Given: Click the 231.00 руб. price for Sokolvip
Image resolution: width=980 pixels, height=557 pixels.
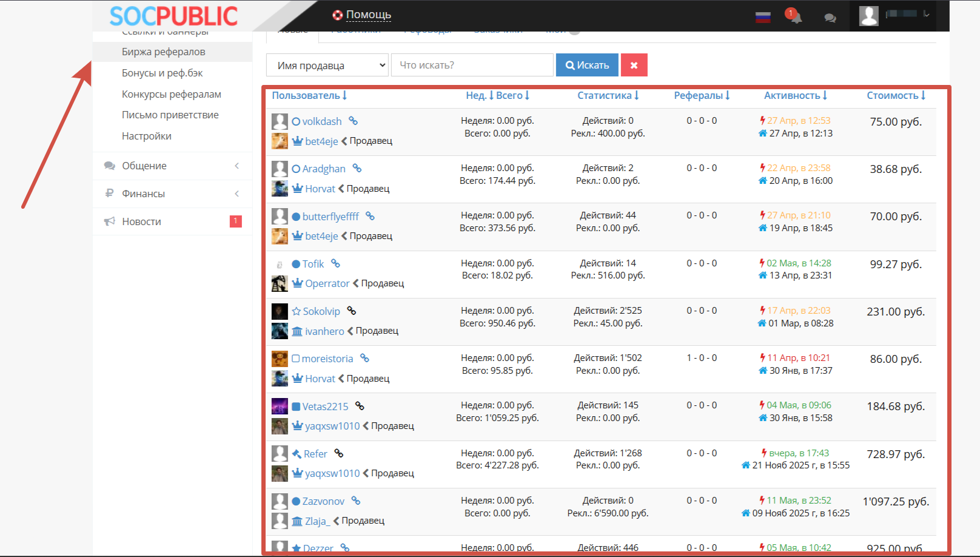Looking at the screenshot, I should (896, 311).
